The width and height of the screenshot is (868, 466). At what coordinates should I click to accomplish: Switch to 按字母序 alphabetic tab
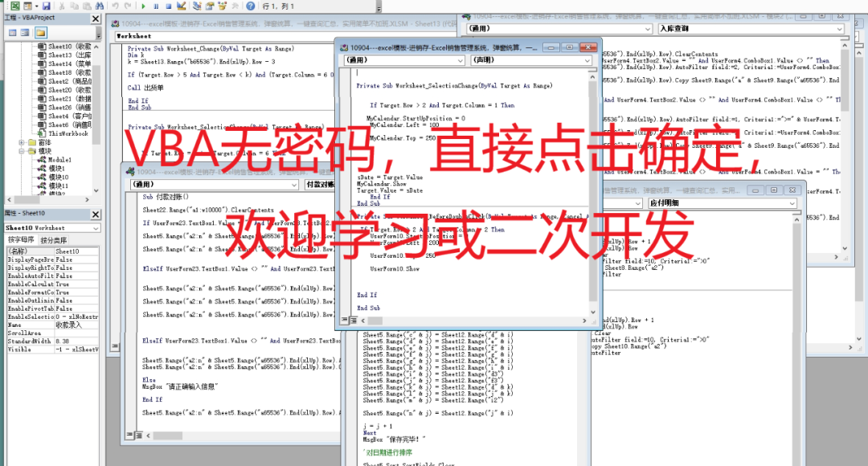(21, 239)
